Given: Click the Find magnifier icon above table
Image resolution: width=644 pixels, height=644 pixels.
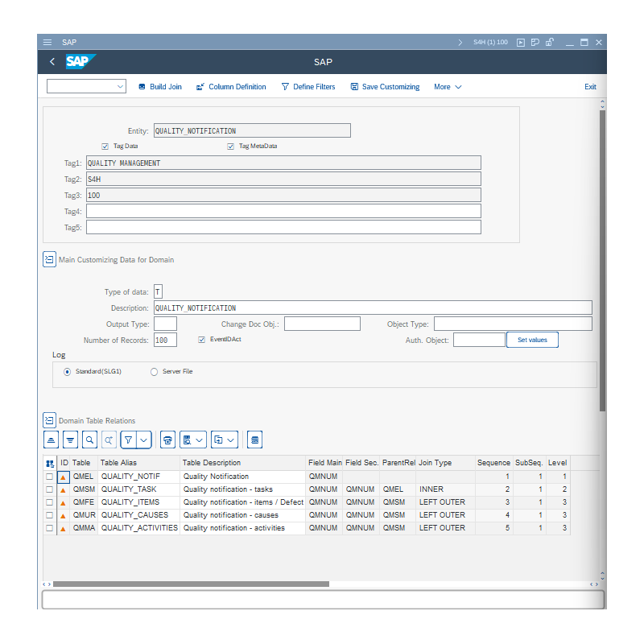Looking at the screenshot, I should 89,440.
